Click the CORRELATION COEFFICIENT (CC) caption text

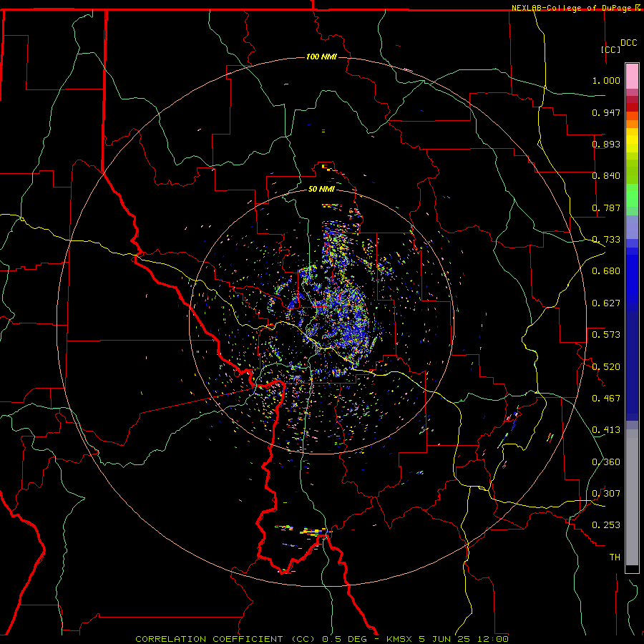pos(225,639)
